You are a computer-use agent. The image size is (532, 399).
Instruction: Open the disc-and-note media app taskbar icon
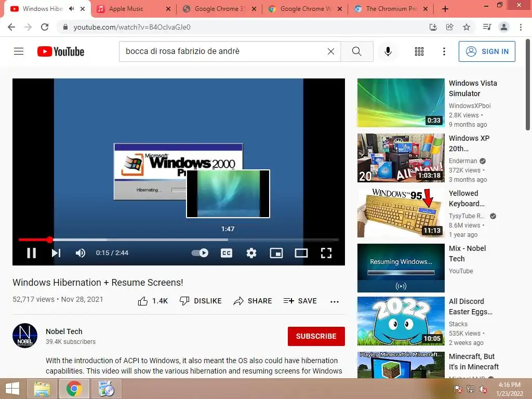coord(106,389)
